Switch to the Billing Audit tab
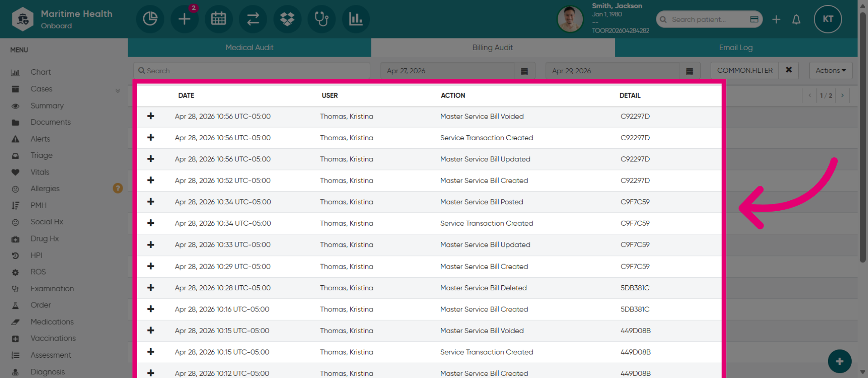The width and height of the screenshot is (868, 378). pos(493,47)
